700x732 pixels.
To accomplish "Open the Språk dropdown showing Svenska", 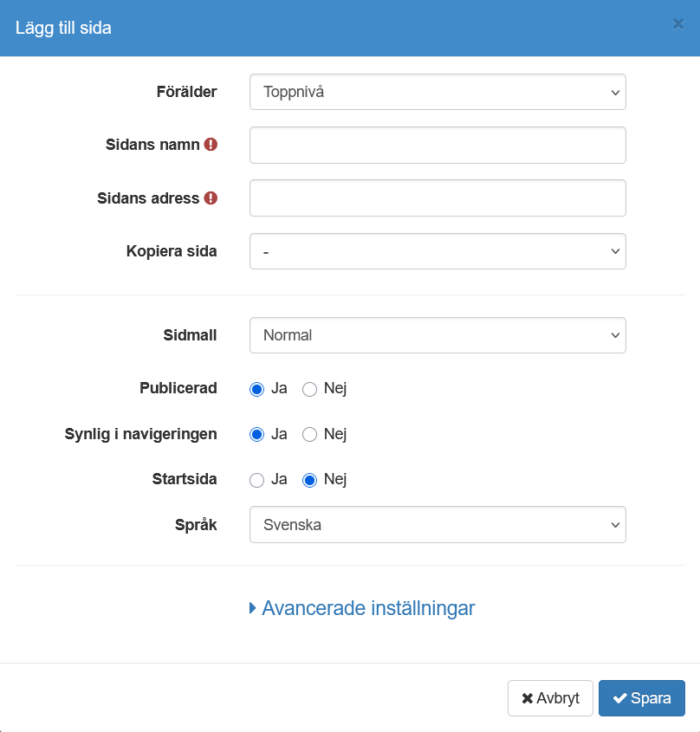I will [437, 525].
